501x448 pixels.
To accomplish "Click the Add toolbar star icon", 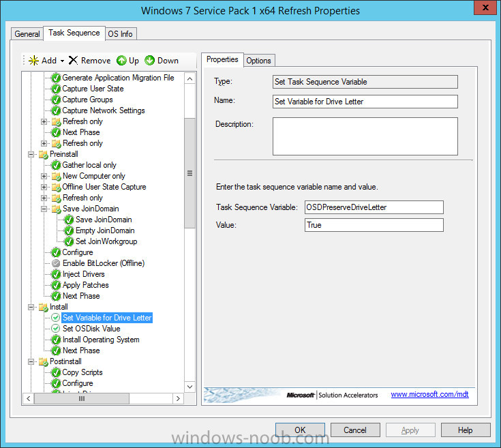I will 33,61.
